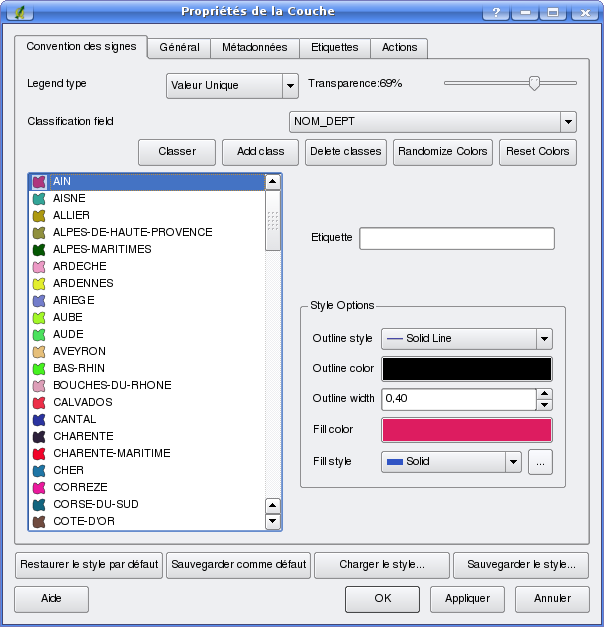The image size is (604, 627).
Task: Click the COTE-D'OR brown symbol icon
Action: point(40,522)
